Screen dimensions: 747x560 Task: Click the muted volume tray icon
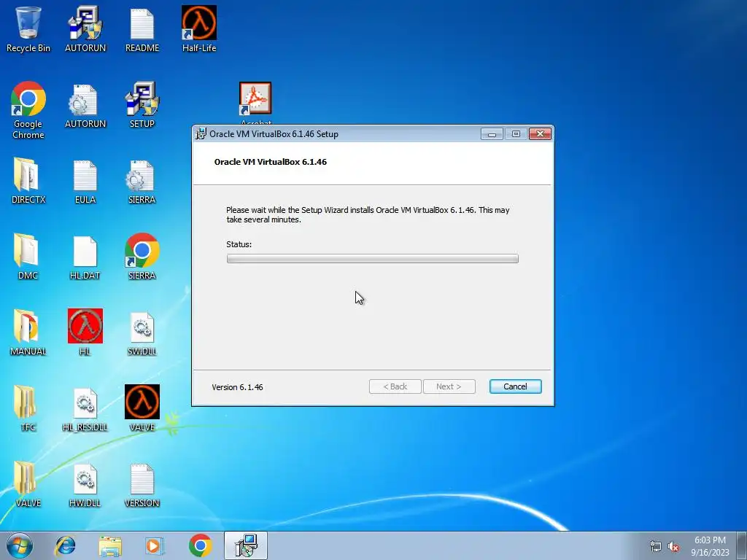[x=673, y=547]
